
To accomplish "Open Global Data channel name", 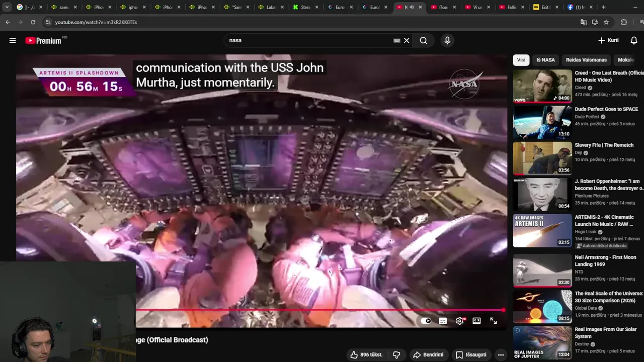I will (586, 308).
